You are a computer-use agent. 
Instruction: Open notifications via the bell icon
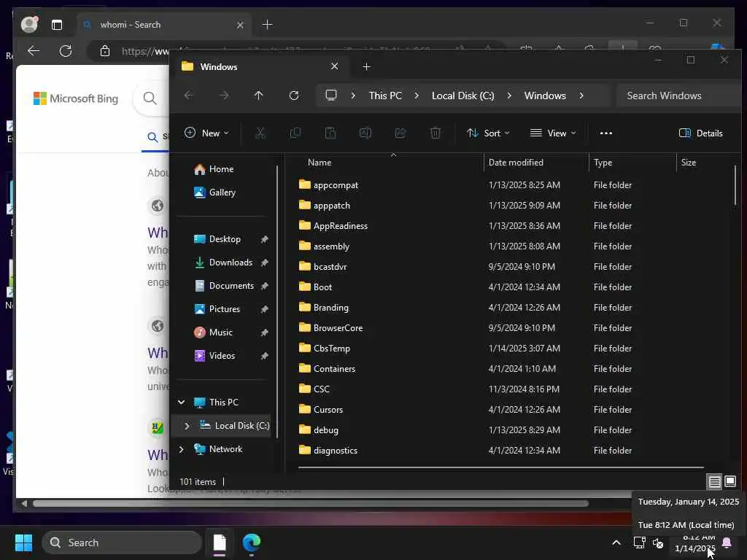point(727,542)
